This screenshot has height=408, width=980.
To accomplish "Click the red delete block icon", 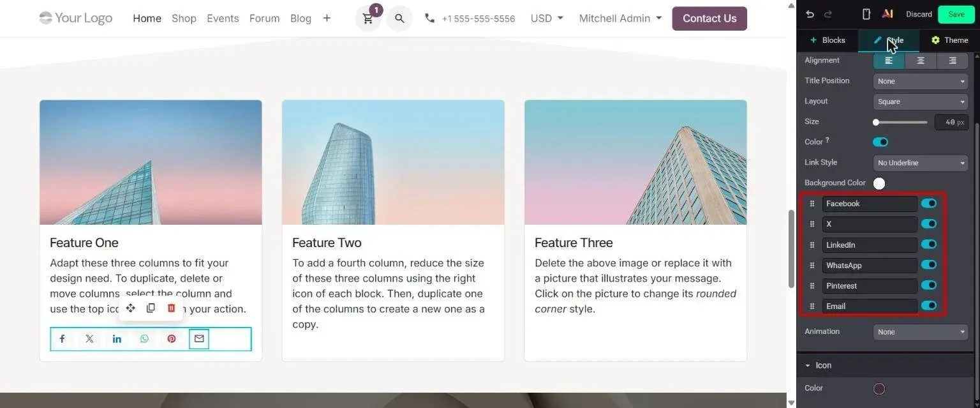I will pyautogui.click(x=171, y=308).
